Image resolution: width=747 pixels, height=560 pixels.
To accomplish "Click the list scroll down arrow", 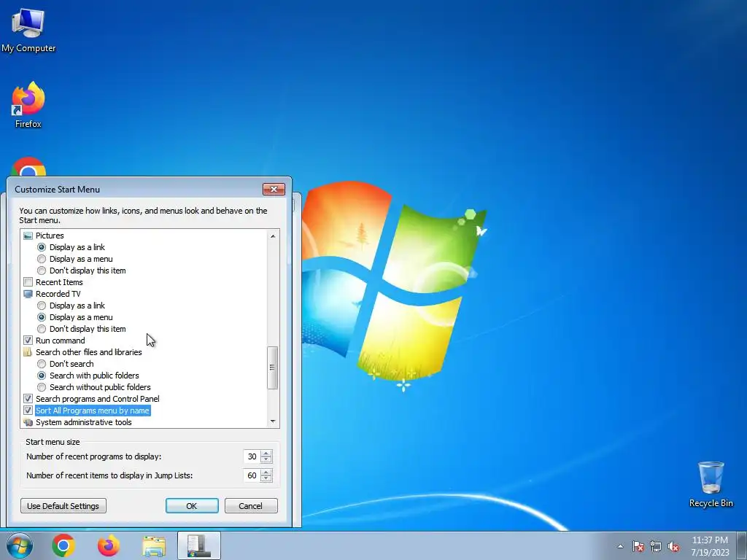I will point(273,421).
